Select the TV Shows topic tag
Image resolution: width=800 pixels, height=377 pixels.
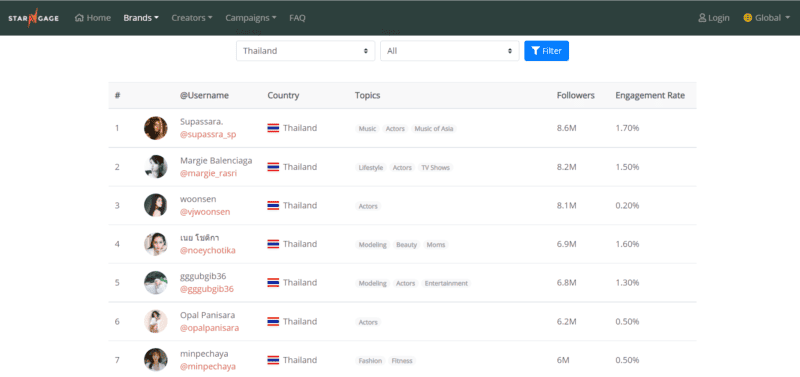coord(435,167)
